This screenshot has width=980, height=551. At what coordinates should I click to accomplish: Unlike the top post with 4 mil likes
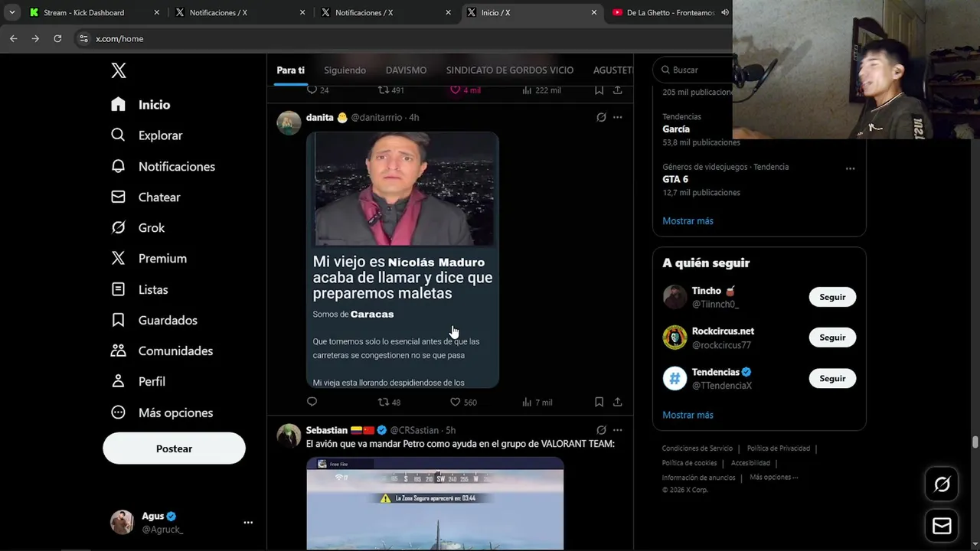[465, 90]
